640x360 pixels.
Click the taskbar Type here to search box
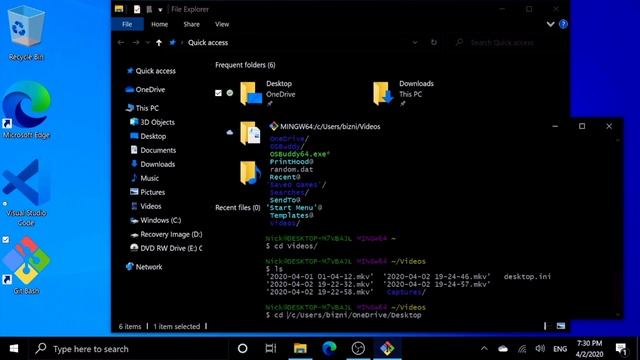[128, 349]
